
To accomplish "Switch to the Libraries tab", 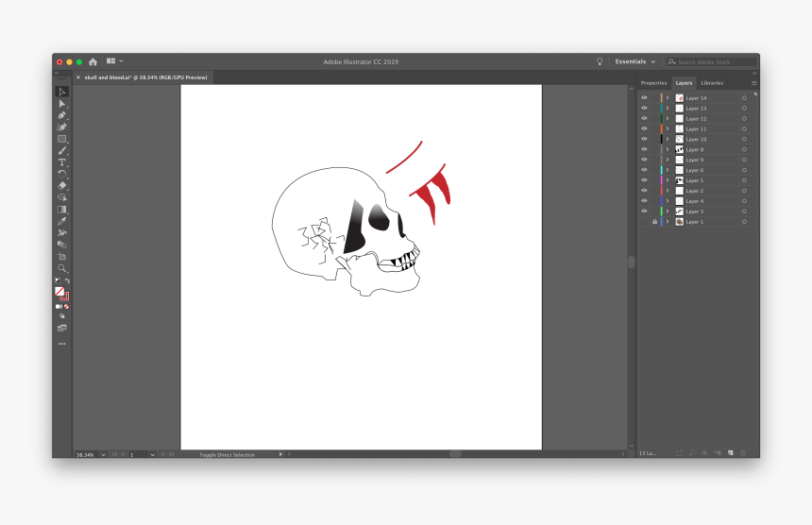I will click(712, 83).
